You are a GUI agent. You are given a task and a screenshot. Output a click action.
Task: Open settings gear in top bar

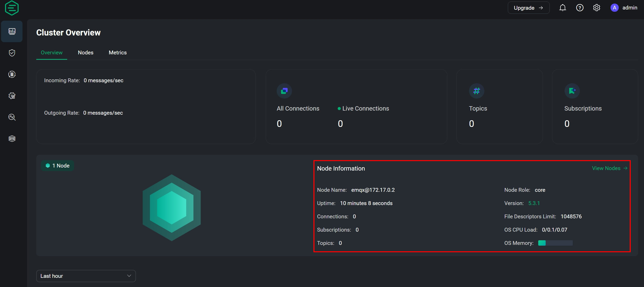coord(596,8)
